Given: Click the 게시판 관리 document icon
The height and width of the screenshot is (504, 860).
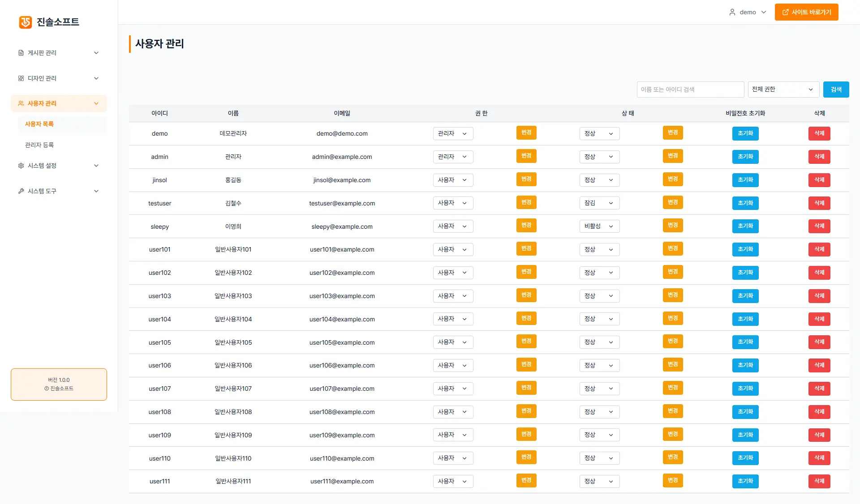Looking at the screenshot, I should [x=21, y=53].
